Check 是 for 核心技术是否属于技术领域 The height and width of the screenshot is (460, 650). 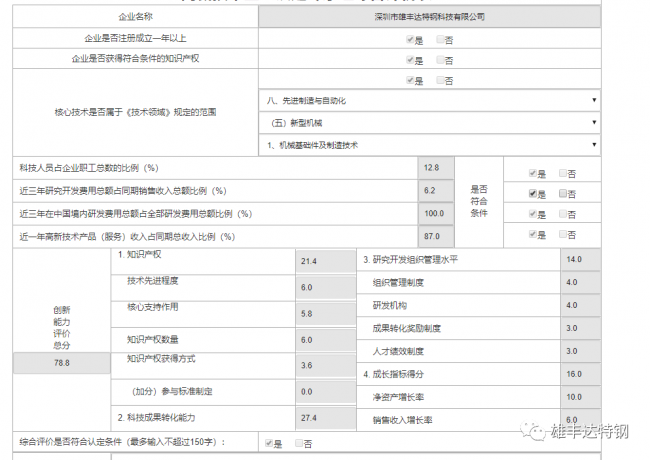410,80
